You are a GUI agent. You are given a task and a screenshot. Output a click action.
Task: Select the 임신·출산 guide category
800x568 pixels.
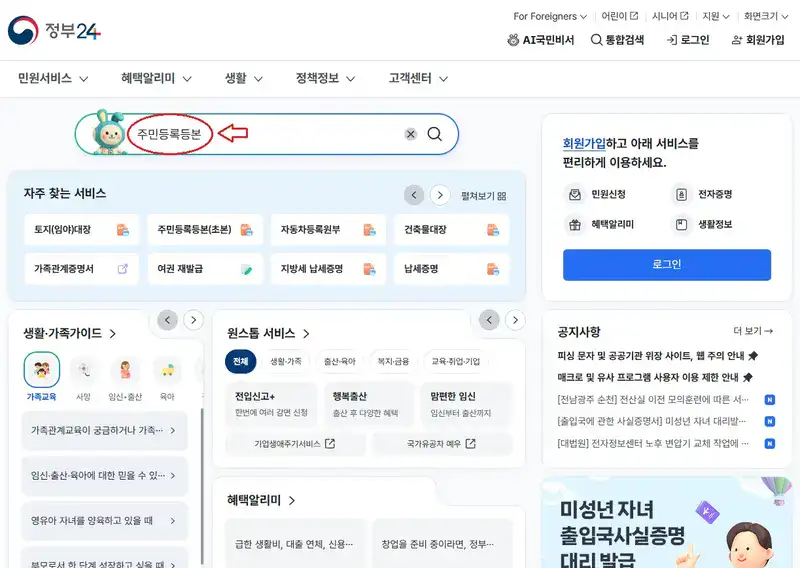[125, 377]
